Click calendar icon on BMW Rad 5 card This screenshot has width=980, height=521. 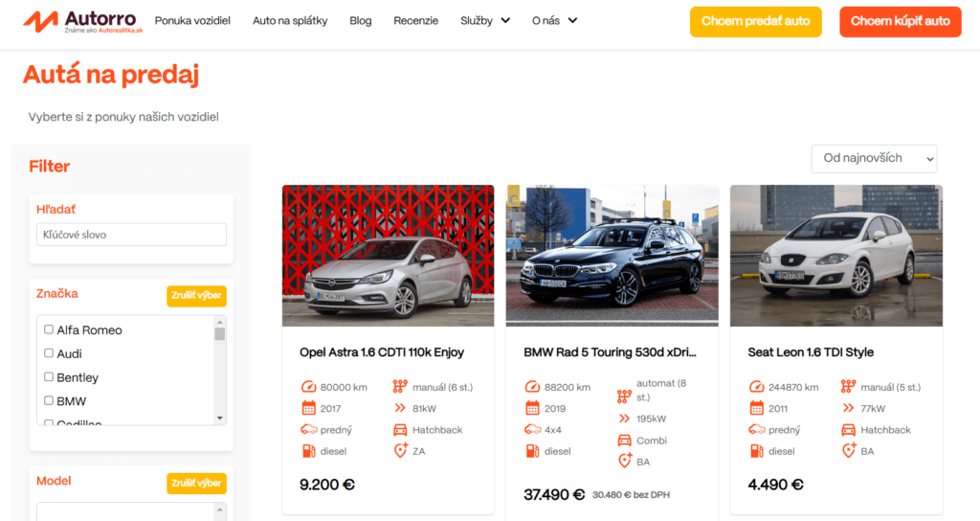click(532, 408)
